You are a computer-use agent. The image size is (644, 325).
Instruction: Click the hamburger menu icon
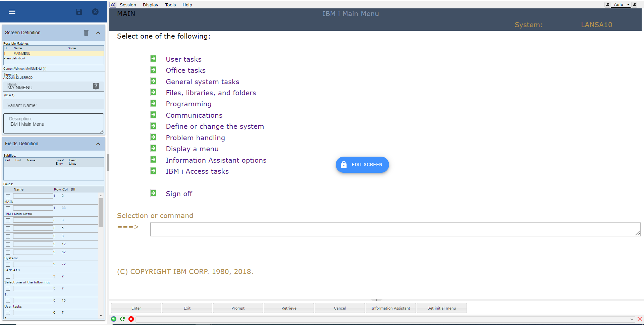point(12,12)
